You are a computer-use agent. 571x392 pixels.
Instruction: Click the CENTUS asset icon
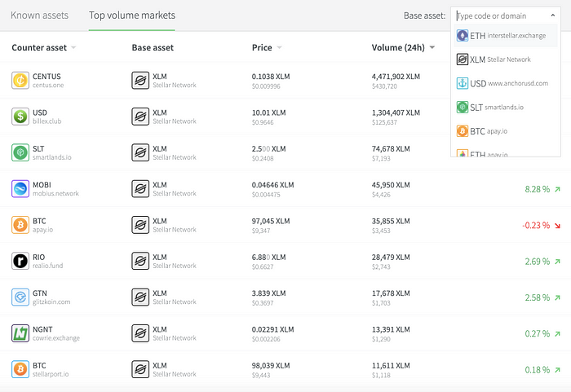point(20,80)
